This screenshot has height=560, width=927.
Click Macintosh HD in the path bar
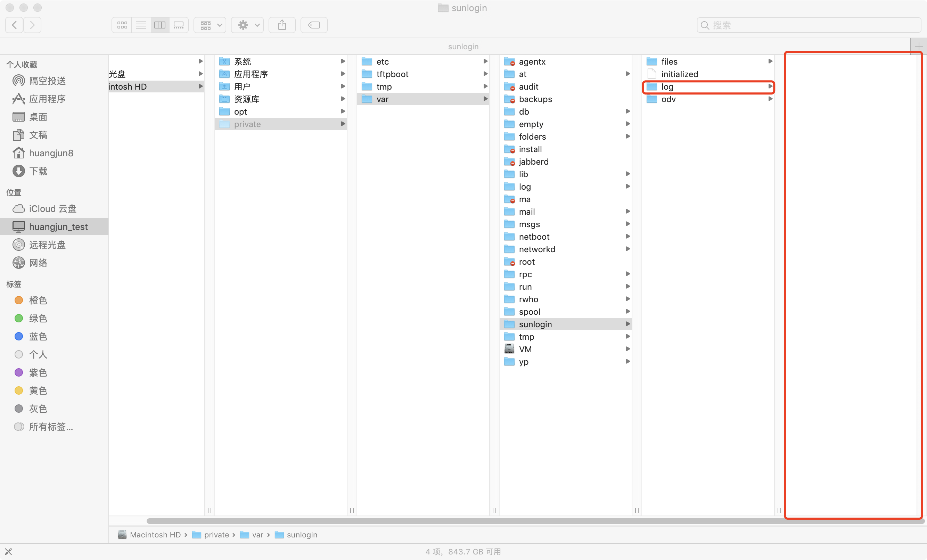tap(155, 534)
